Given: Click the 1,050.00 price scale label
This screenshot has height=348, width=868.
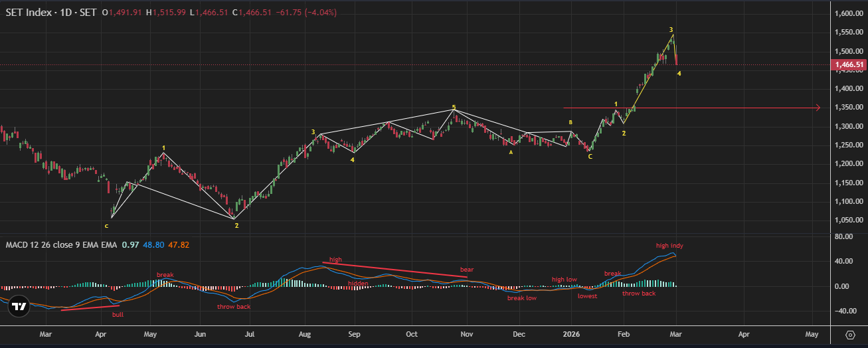Looking at the screenshot, I should 850,220.
